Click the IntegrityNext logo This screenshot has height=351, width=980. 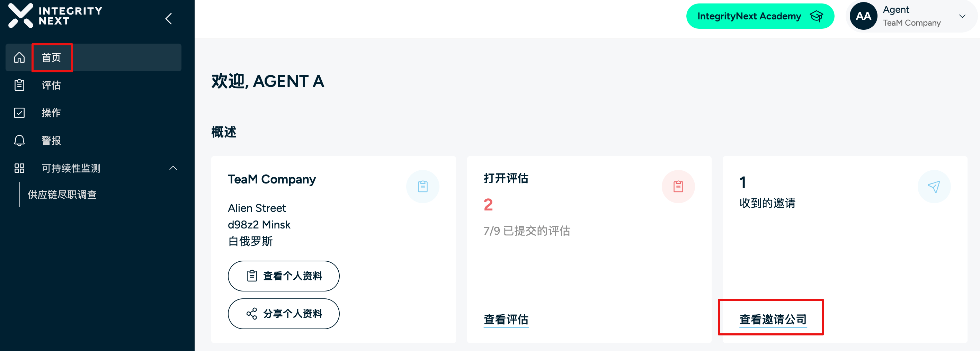pos(55,16)
